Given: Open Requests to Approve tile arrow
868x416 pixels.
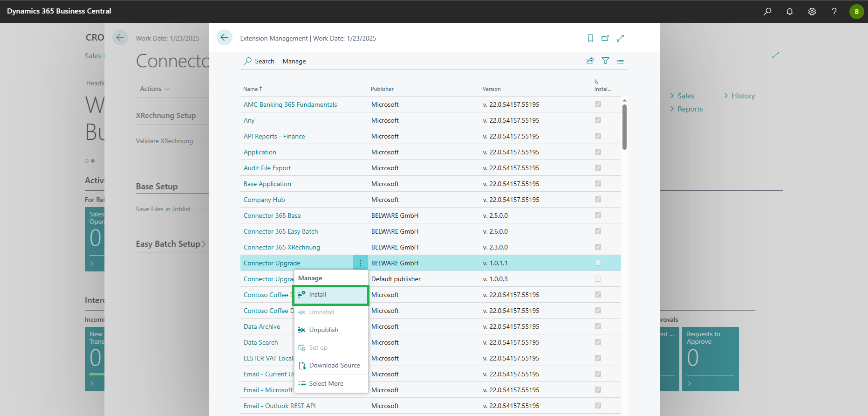Looking at the screenshot, I should [690, 383].
